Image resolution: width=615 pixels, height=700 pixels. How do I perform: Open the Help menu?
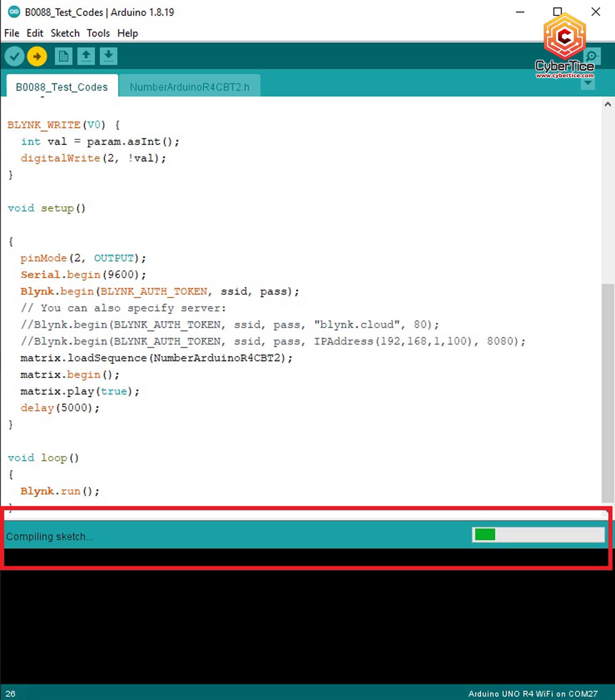coord(128,33)
